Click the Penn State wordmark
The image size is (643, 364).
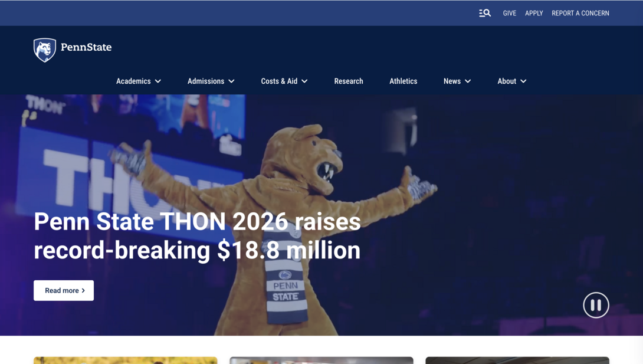tap(87, 48)
